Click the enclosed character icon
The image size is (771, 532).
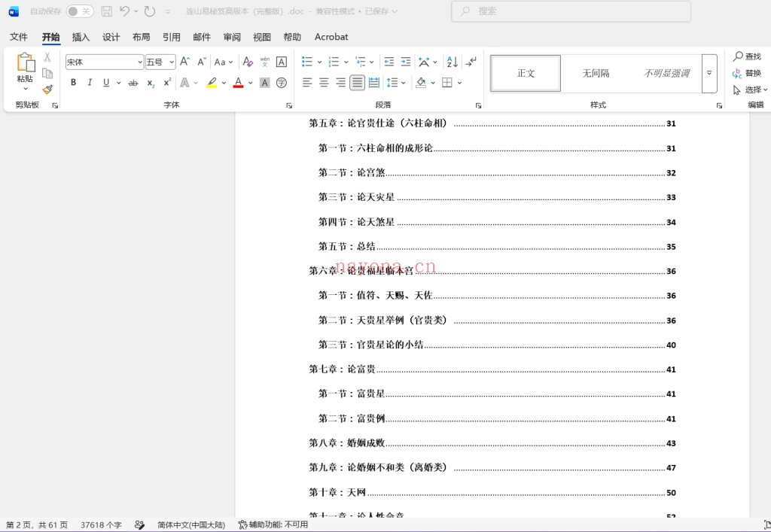click(x=282, y=83)
